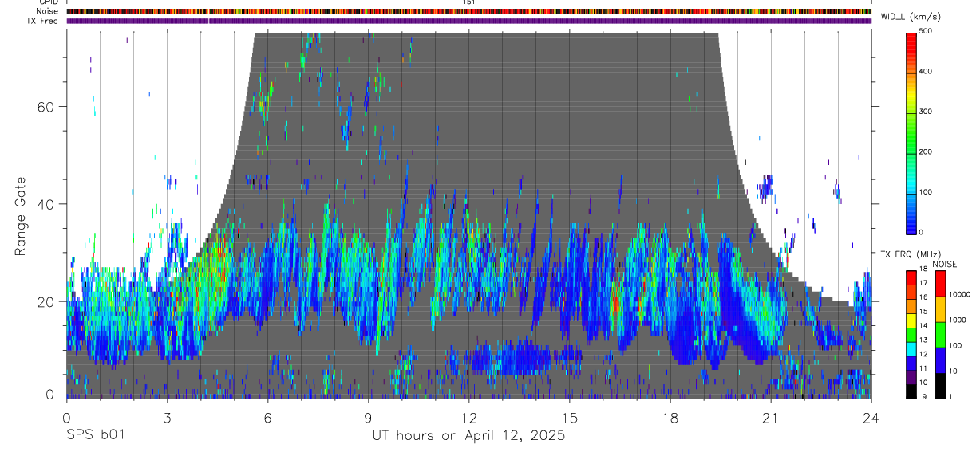The height and width of the screenshot is (452, 980).
Task: Click the 24 hour tick label on x-axis
Action: [871, 418]
